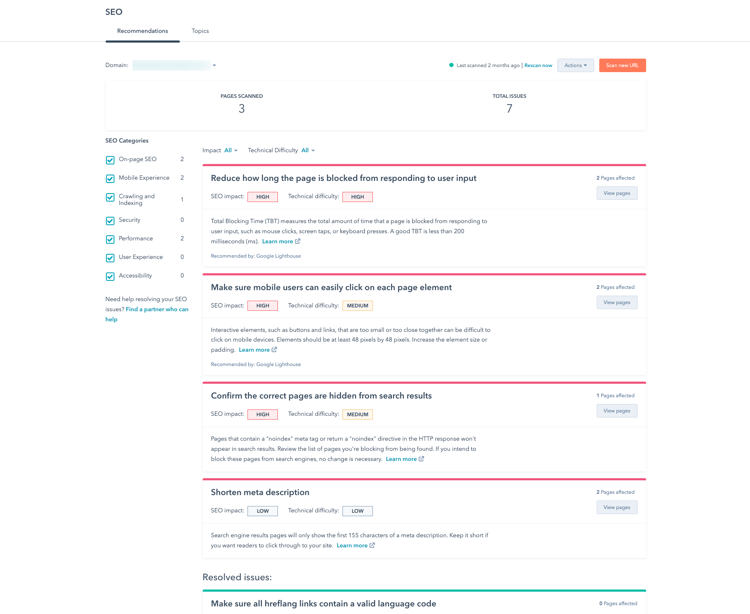
Task: Click the Total Issues count 7
Action: [x=509, y=109]
